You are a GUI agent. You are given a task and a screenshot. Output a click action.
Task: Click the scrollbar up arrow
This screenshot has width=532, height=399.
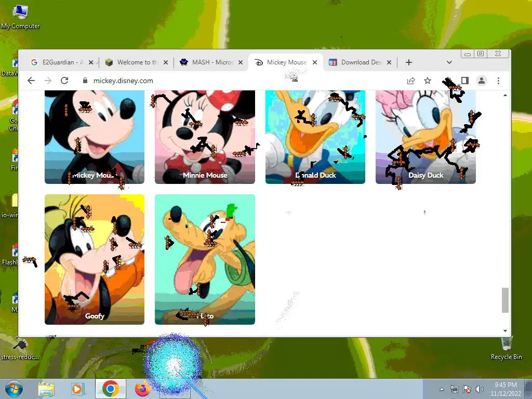[x=505, y=96]
